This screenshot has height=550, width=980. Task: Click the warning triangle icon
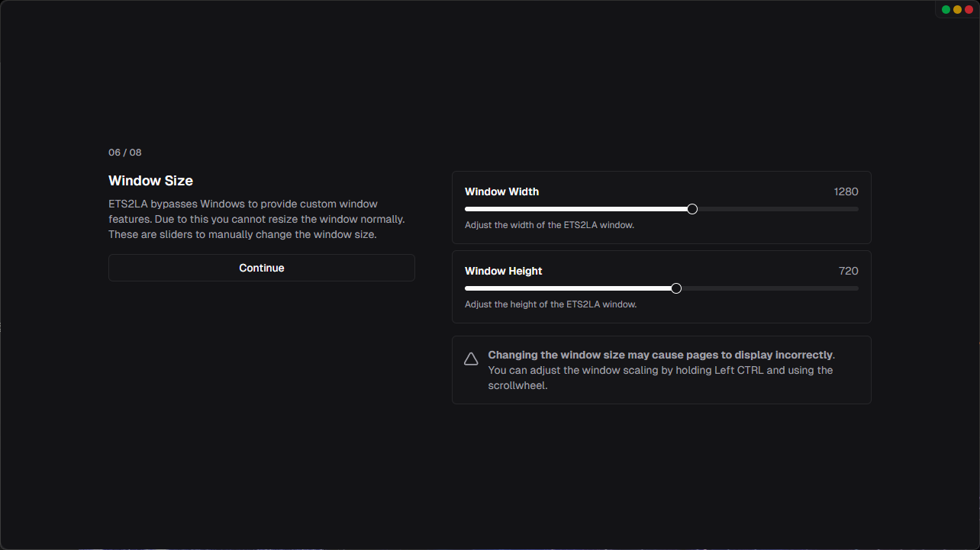471,359
